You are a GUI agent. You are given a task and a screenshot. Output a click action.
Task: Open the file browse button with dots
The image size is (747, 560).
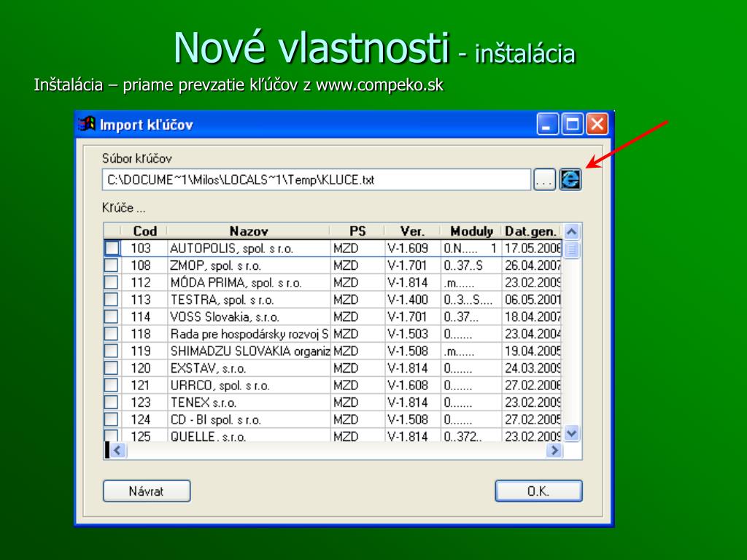[544, 179]
